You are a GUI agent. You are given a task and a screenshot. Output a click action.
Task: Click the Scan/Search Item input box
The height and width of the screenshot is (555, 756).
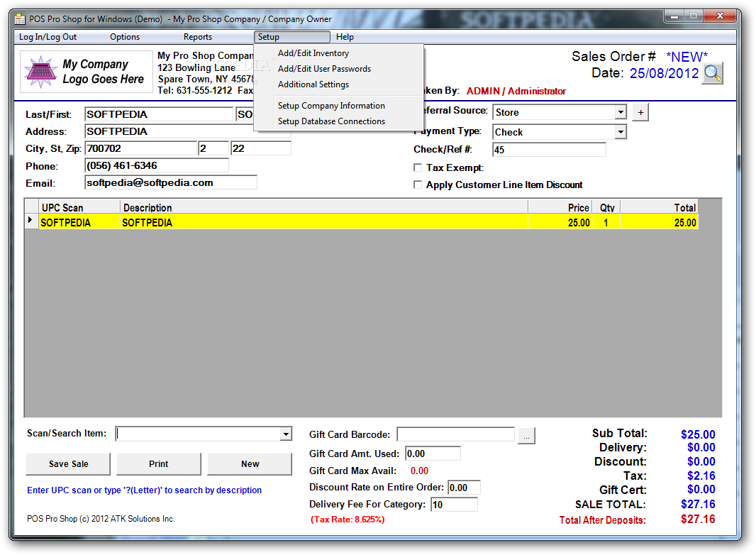(198, 434)
